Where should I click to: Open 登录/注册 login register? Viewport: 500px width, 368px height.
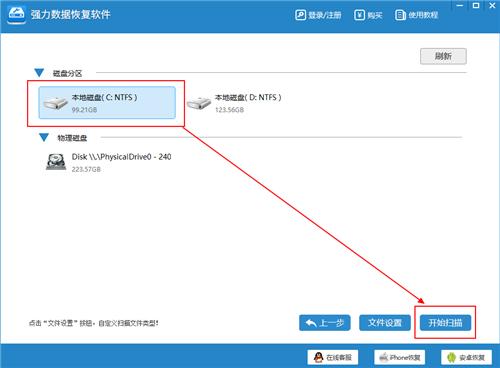(x=318, y=15)
